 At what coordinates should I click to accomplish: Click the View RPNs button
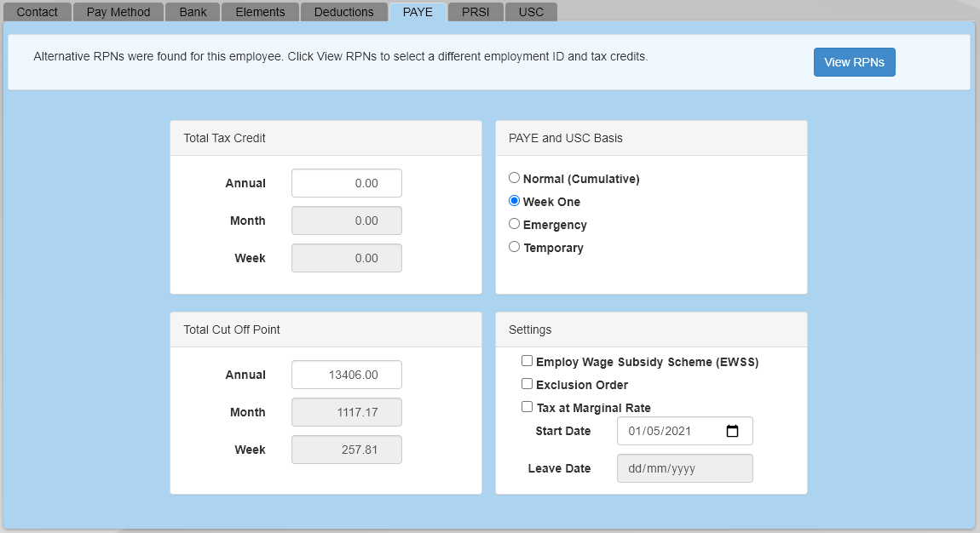tap(854, 62)
